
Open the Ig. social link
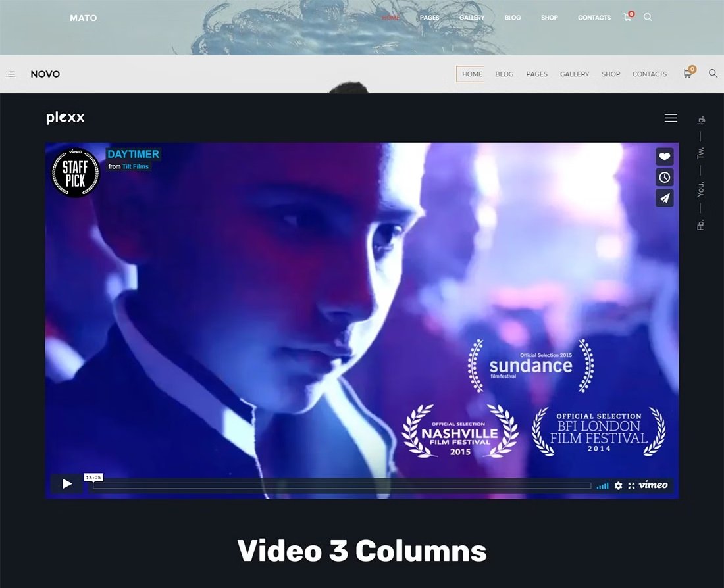pos(701,120)
